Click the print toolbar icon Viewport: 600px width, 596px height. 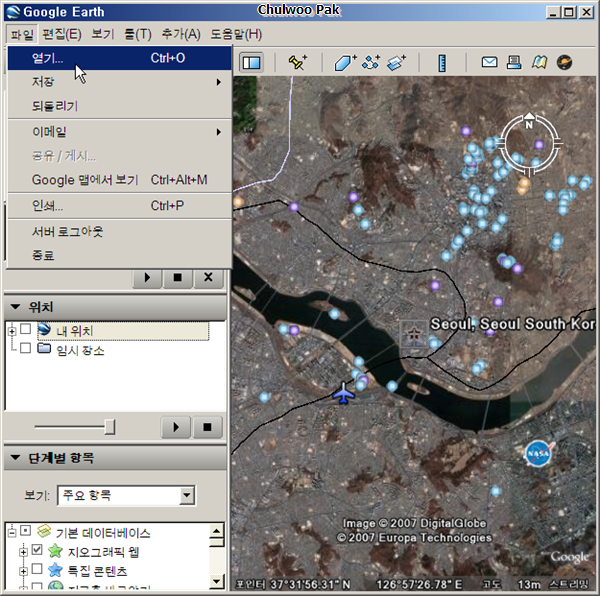click(x=514, y=62)
